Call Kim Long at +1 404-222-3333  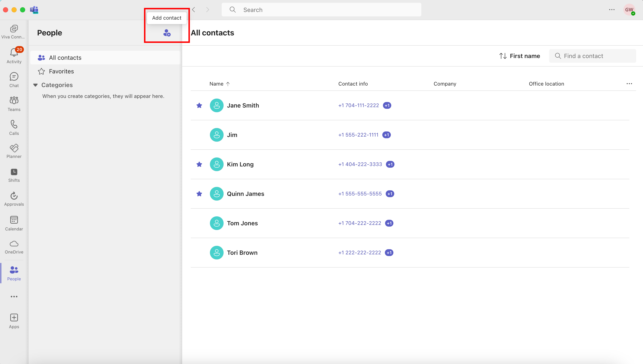pyautogui.click(x=360, y=164)
